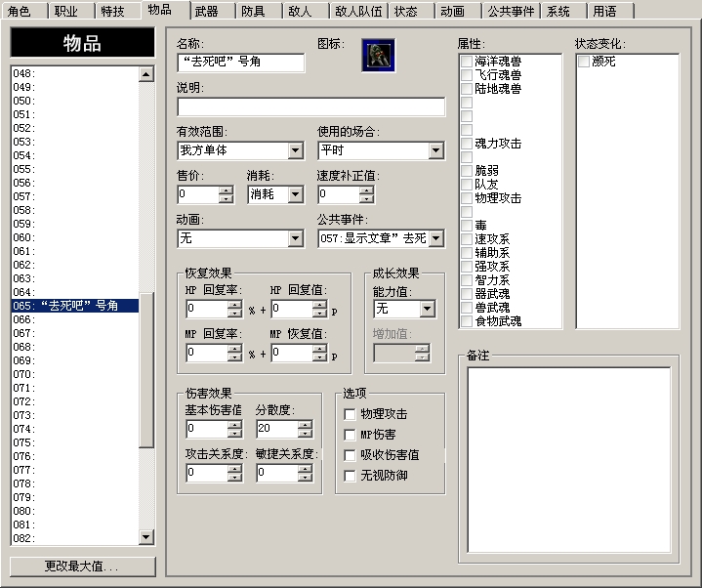Image resolution: width=702 pixels, height=588 pixels.
Task: Open the 使用的场合 dropdown
Action: point(435,150)
